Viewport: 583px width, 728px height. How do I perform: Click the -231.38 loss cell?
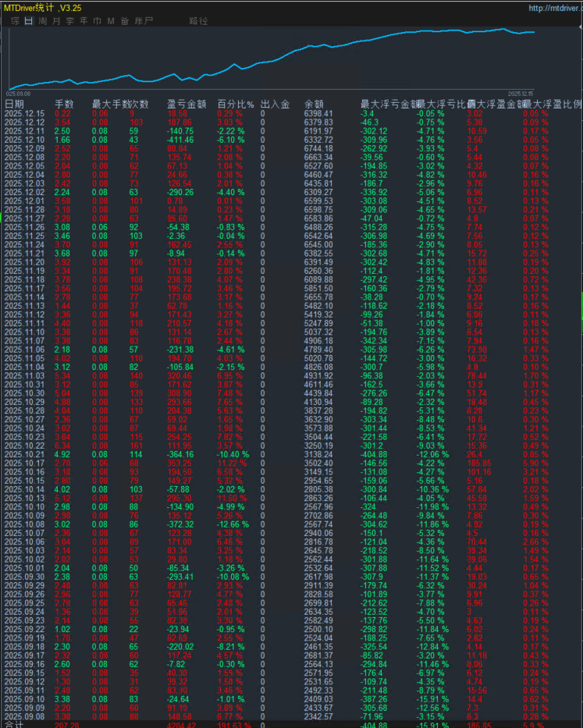tap(180, 350)
